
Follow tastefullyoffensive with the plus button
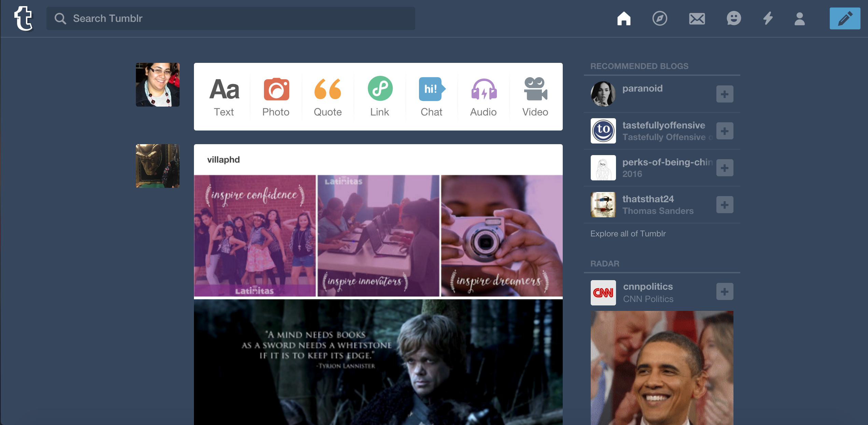point(725,131)
